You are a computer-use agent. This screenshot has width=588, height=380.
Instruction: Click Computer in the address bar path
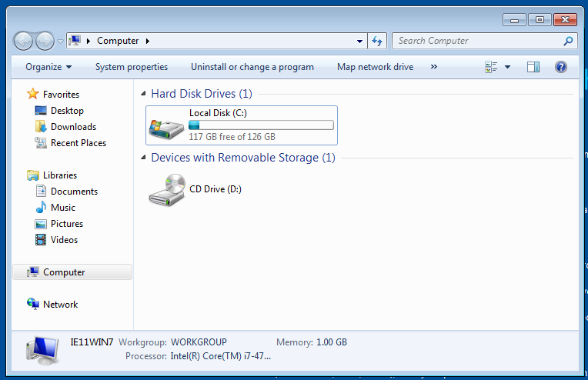[x=118, y=41]
